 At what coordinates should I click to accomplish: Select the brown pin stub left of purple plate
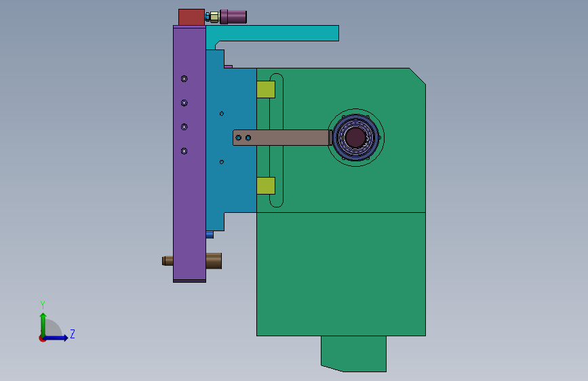(x=168, y=260)
